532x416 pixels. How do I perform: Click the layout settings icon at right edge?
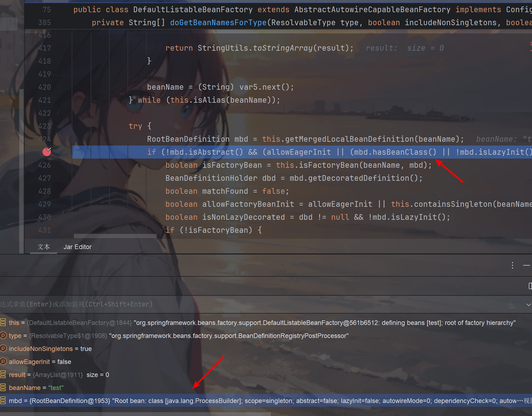(x=530, y=286)
